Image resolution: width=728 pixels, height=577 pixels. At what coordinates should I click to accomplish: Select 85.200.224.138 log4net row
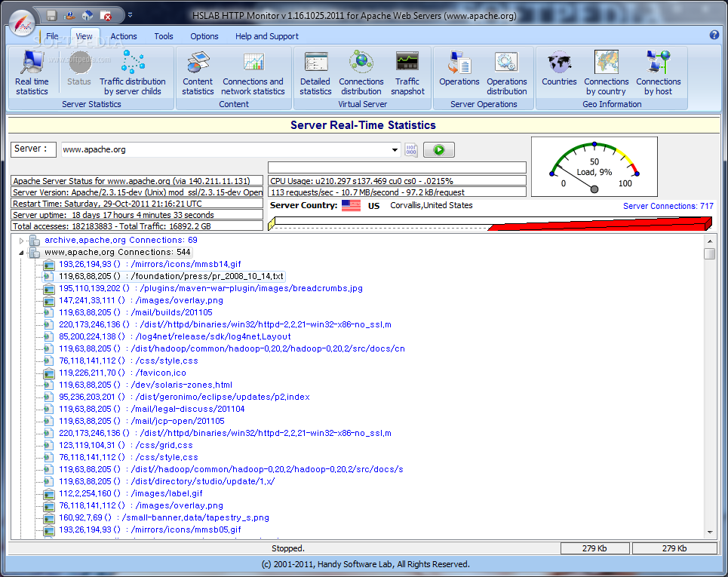[x=175, y=336]
